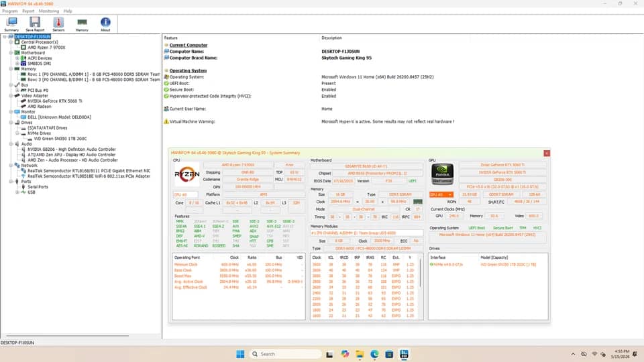Click the Minimum Clock operating point row

tap(238, 264)
